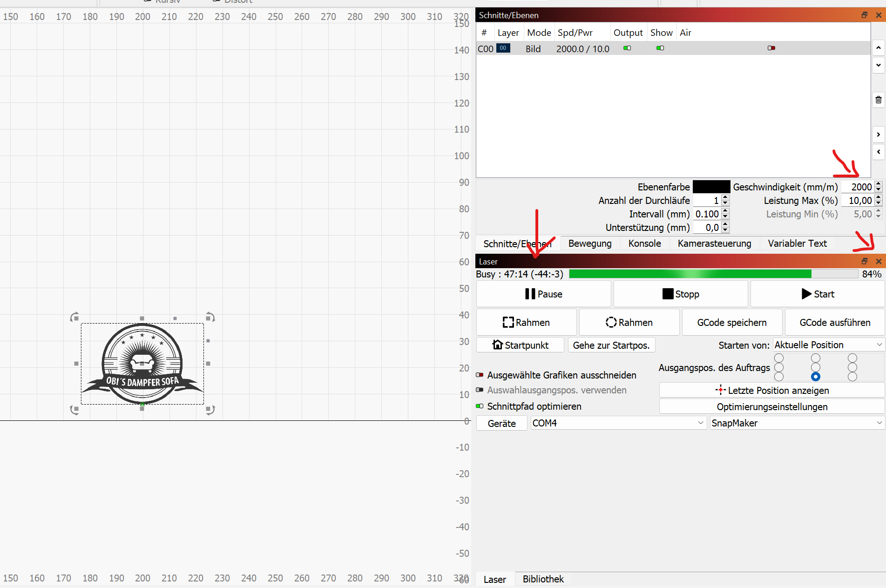Move layer up with arrow icon

(878, 47)
